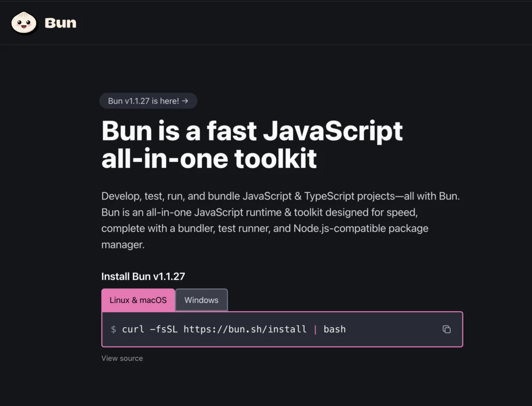Click the paragraph starting 'Develop, test, run'
532x406 pixels.
tap(281, 220)
